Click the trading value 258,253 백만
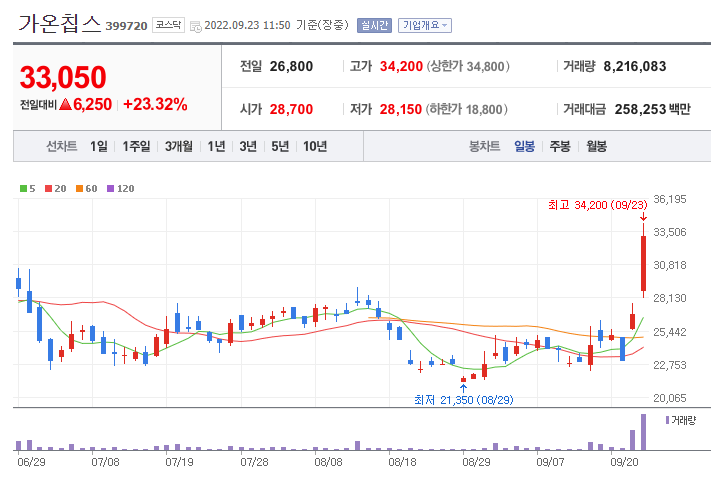This screenshot has width=711, height=478. [653, 109]
